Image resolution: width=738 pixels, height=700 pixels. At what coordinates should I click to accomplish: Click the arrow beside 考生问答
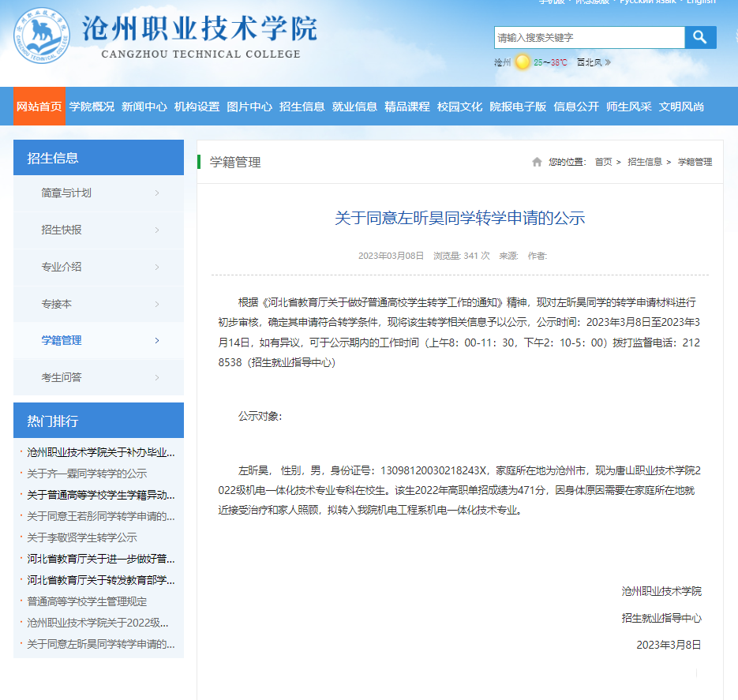(157, 377)
